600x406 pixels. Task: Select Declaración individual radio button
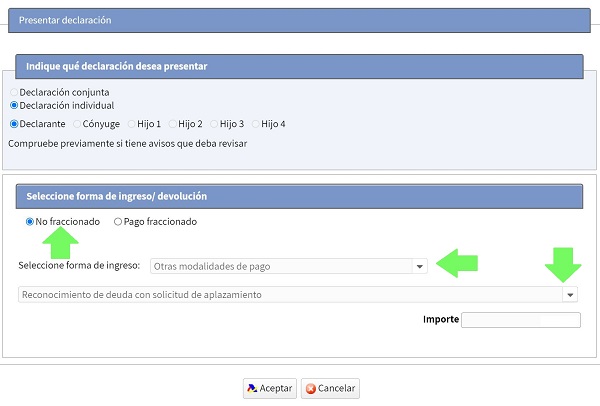click(x=14, y=105)
